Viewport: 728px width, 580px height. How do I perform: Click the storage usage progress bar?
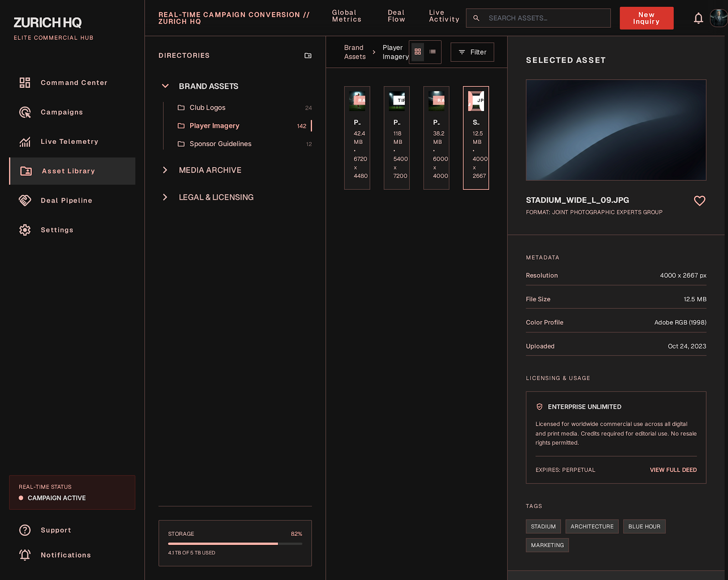point(235,544)
